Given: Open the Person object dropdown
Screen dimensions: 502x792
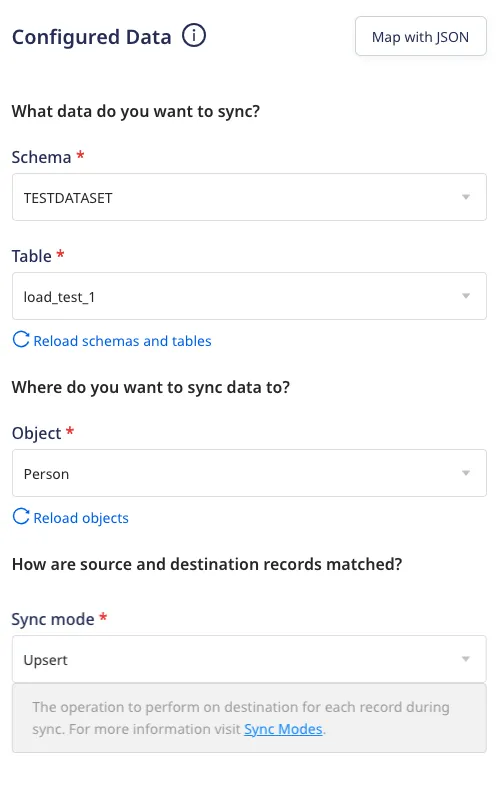Looking at the screenshot, I should click(x=249, y=473).
